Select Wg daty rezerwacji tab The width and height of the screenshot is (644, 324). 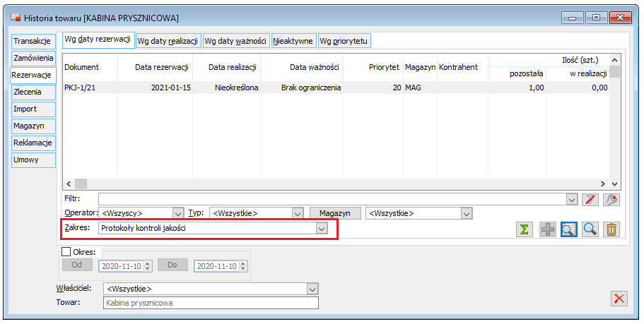click(98, 40)
